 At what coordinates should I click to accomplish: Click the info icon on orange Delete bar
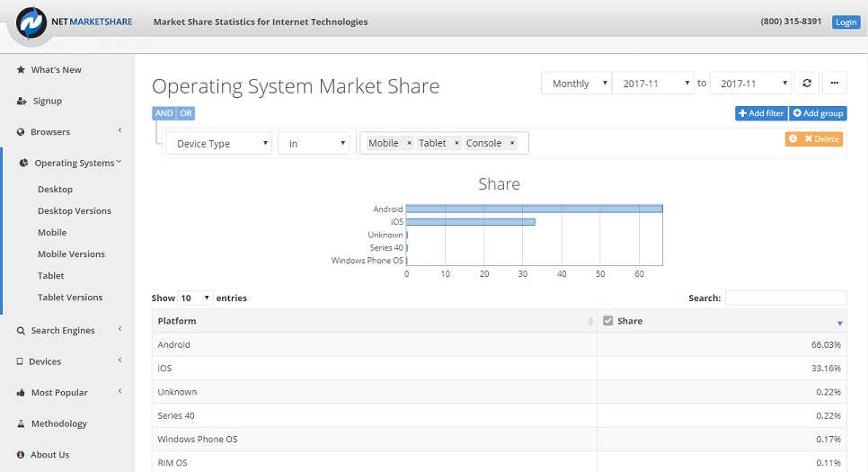point(793,138)
